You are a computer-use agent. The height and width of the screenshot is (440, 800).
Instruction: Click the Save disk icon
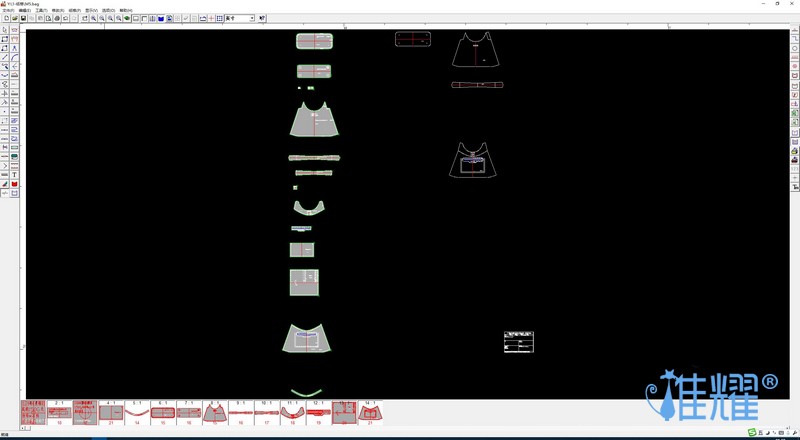pyautogui.click(x=23, y=18)
